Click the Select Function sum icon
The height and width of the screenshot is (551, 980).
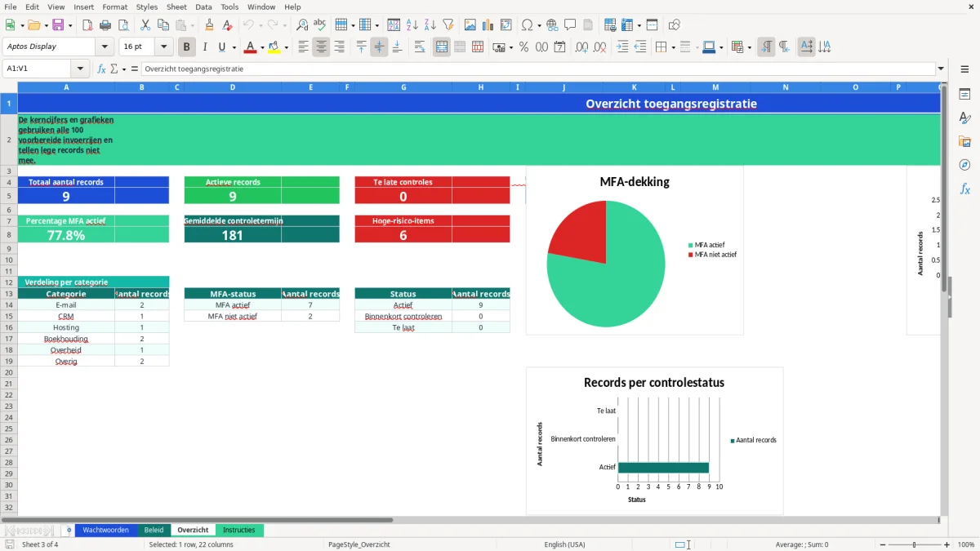(114, 69)
